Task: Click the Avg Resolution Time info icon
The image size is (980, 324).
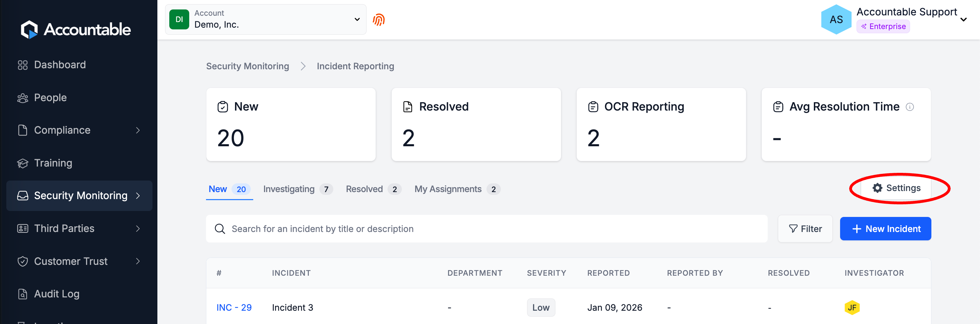Action: [910, 107]
